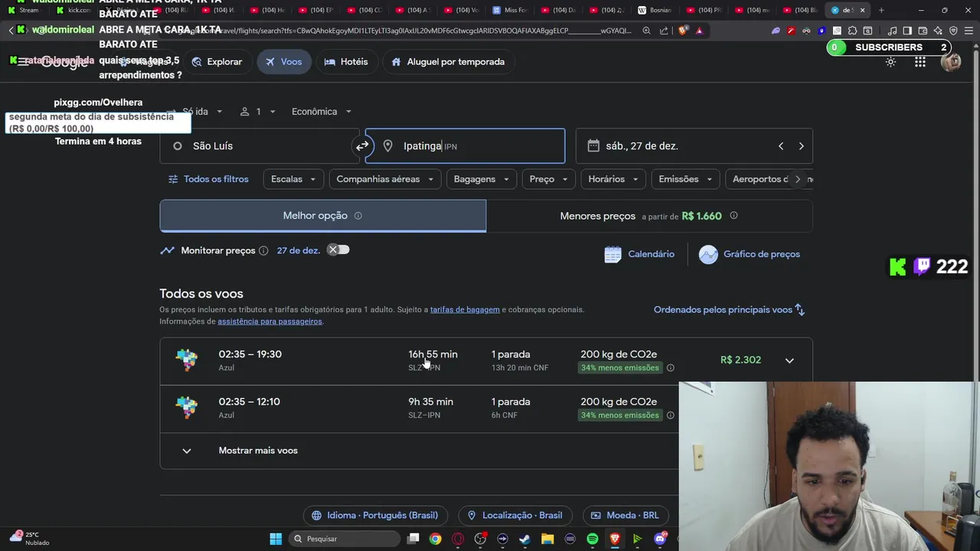Show Menores preços info icon
Image resolution: width=980 pixels, height=551 pixels.
click(x=733, y=216)
